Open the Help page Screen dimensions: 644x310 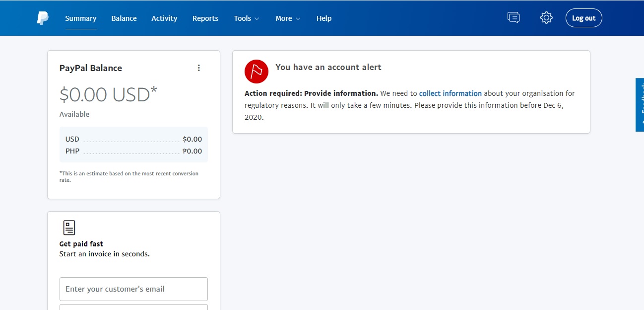pyautogui.click(x=324, y=18)
